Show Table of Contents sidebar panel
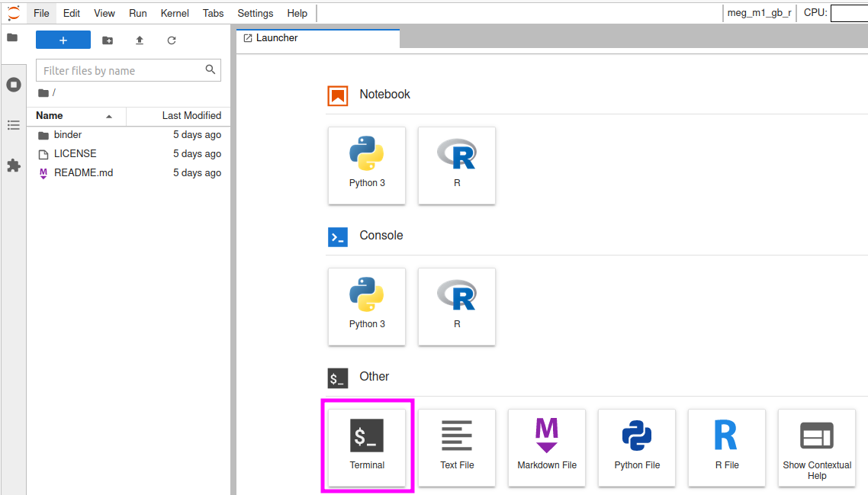The width and height of the screenshot is (868, 495). (13, 125)
